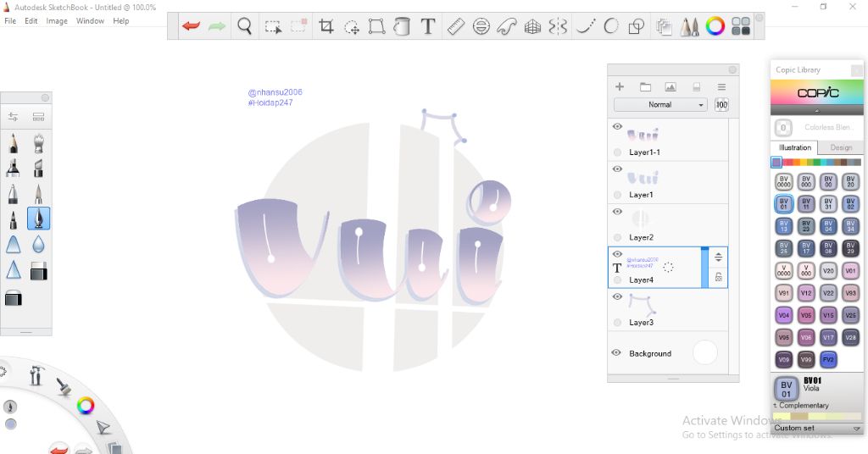This screenshot has width=868, height=454.
Task: Toggle the Symmetry tool
Action: (x=558, y=26)
